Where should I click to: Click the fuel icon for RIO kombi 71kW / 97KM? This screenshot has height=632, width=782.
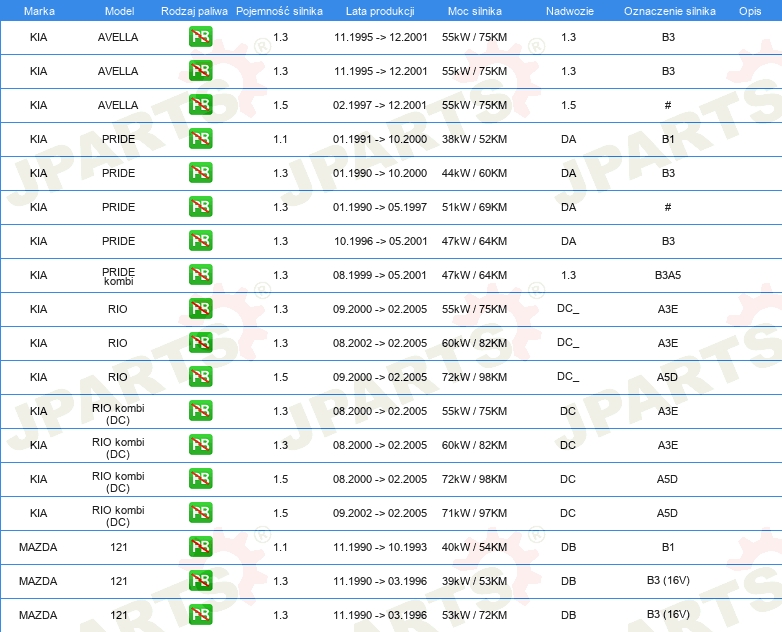200,513
